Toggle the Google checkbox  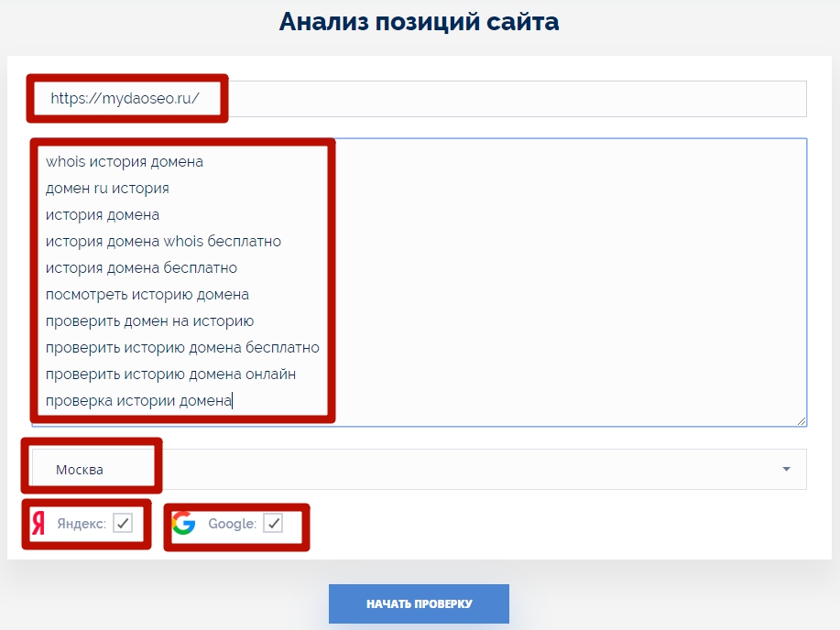[x=273, y=523]
